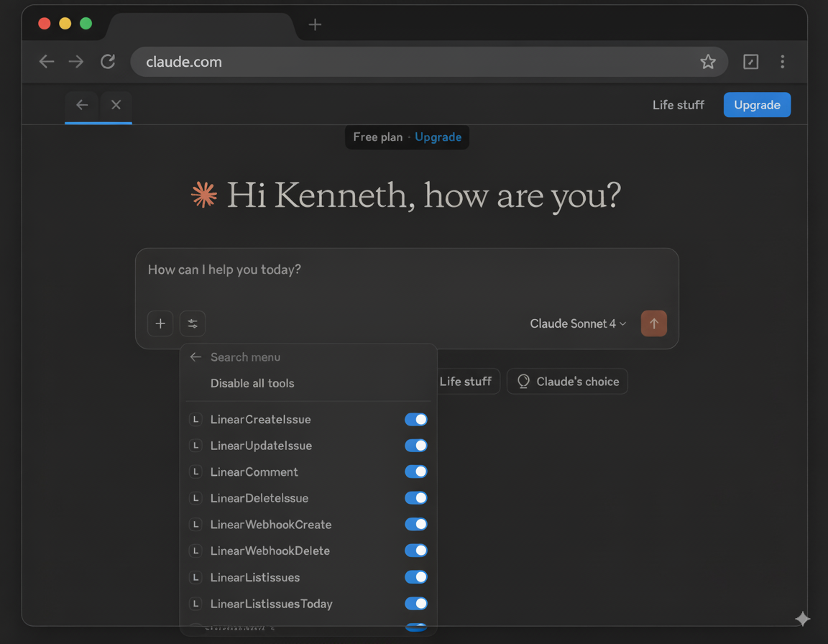Screen dimensions: 828x644
Task: Turn off the LinearListissues toggle
Action: tap(415, 577)
